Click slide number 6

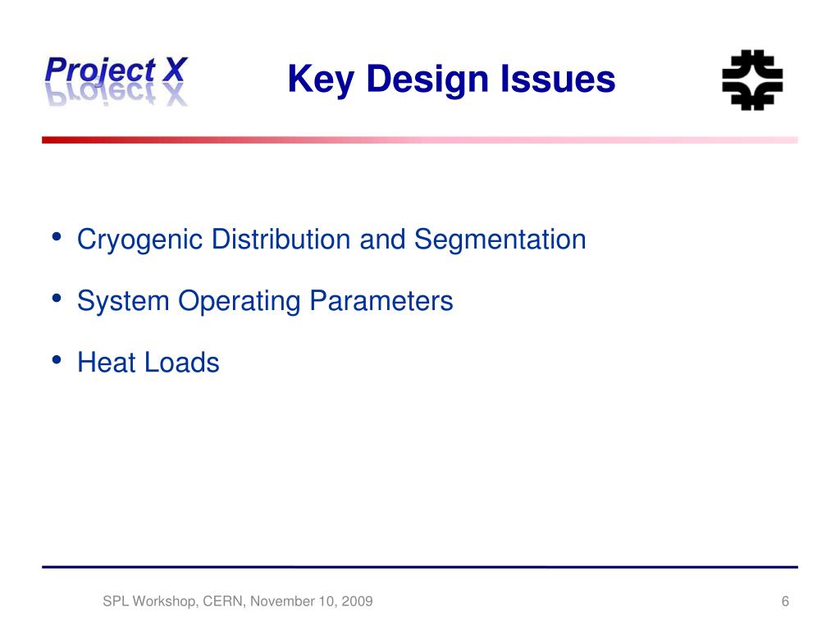(x=785, y=601)
